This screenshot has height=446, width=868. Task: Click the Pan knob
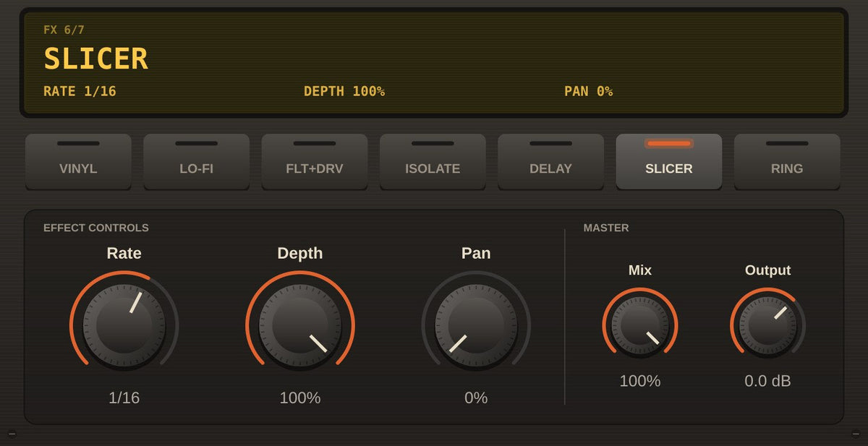point(476,325)
